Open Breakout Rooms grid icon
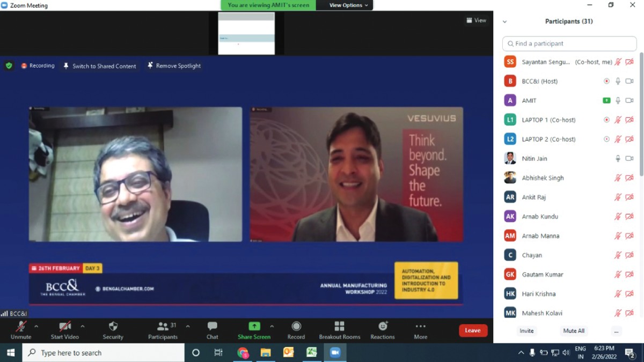644x362 pixels. (x=340, y=326)
